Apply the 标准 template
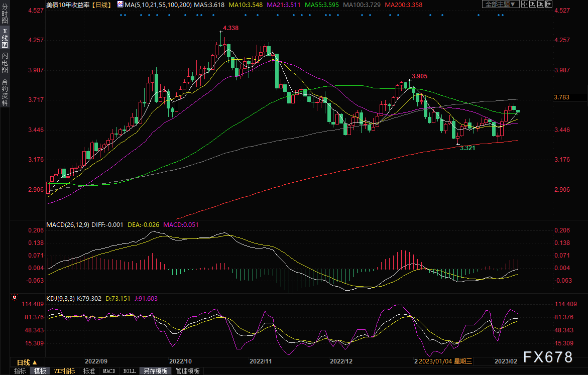This screenshot has width=588, height=375. [89, 371]
